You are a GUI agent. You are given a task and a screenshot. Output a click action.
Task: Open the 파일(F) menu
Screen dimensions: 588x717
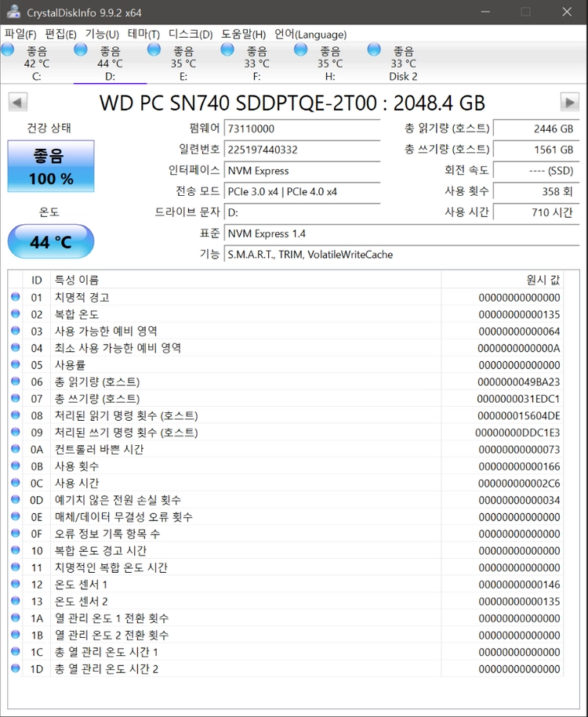pyautogui.click(x=20, y=34)
